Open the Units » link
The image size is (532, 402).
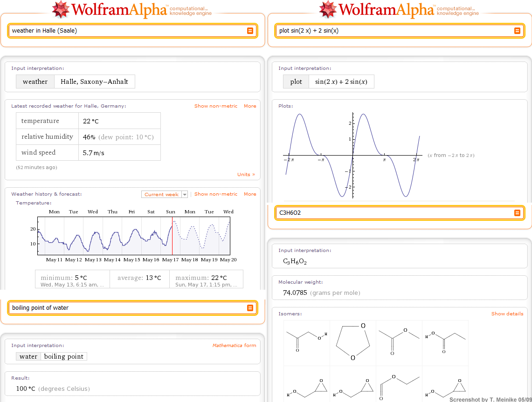tap(246, 175)
